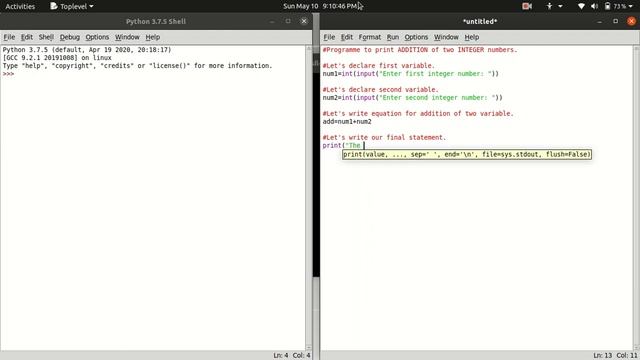The height and width of the screenshot is (360, 640).
Task: Click the '#Let's write our final statement' comment
Action: [384, 138]
